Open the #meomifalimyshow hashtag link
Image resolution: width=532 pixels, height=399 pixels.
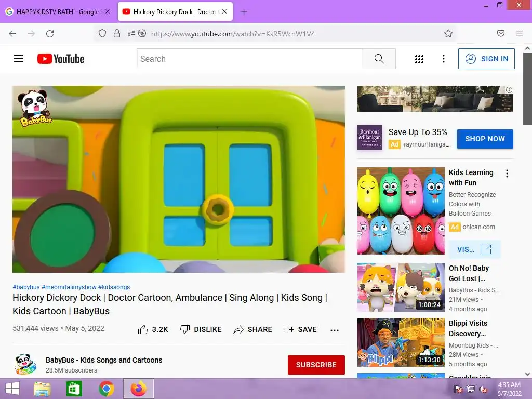[x=69, y=287]
